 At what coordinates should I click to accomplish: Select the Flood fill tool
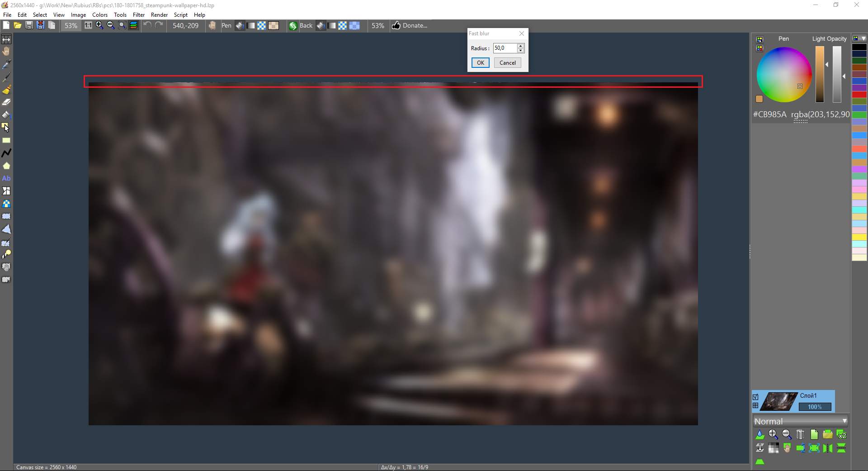point(6,114)
